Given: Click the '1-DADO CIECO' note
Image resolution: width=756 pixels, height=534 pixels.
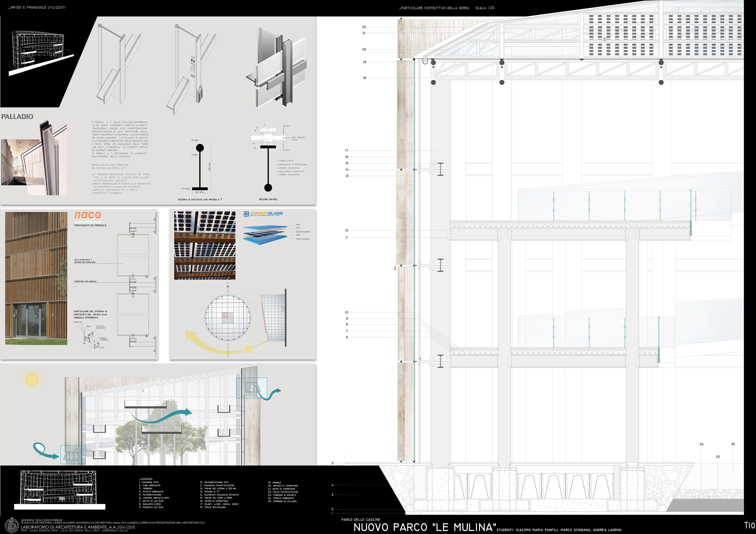Looking at the screenshot, I should (x=285, y=161).
